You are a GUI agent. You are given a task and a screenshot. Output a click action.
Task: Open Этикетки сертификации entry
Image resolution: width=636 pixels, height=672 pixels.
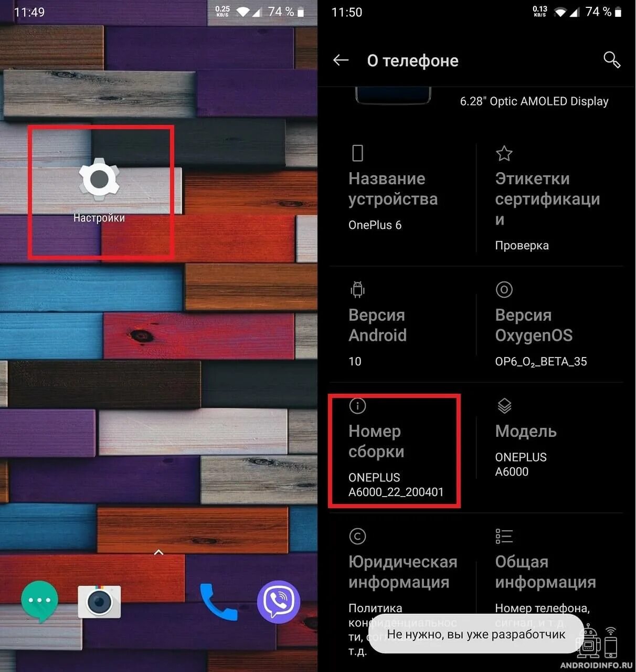pyautogui.click(x=549, y=198)
